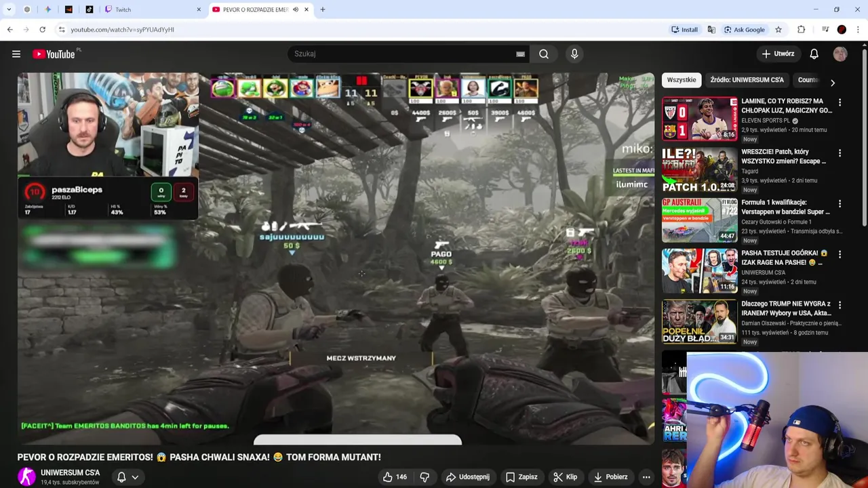Open browser media controls icon
Screen dimensions: 868x488
pos(825,30)
